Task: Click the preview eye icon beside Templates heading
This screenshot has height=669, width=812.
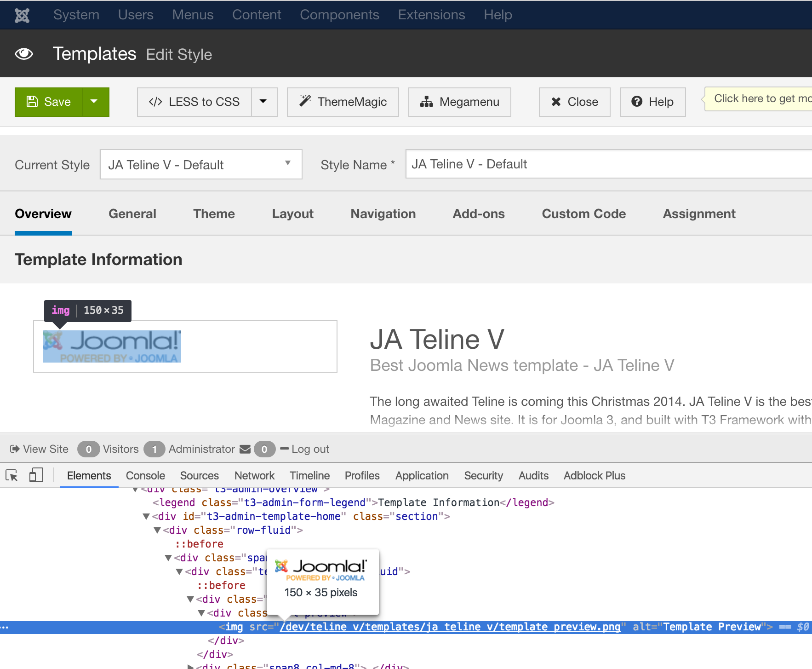Action: point(24,54)
